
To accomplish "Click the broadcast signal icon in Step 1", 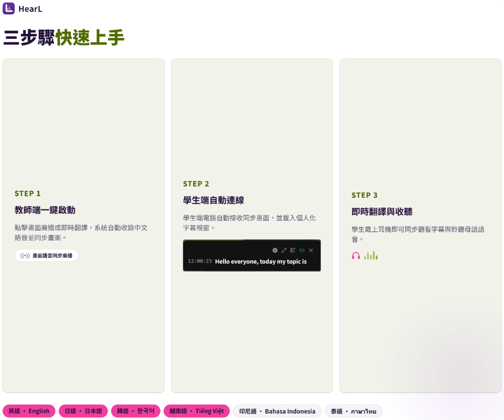I will (x=25, y=256).
